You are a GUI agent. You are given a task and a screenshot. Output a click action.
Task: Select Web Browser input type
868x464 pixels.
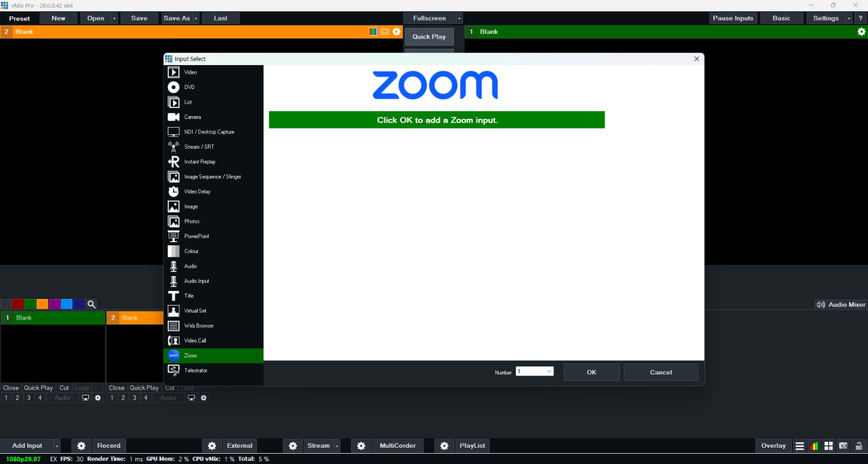[213, 326]
